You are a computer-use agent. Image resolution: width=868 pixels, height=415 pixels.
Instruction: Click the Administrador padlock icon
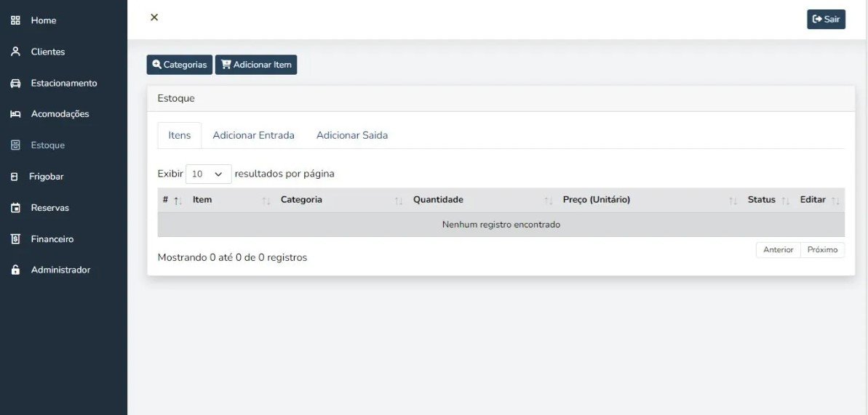15,270
